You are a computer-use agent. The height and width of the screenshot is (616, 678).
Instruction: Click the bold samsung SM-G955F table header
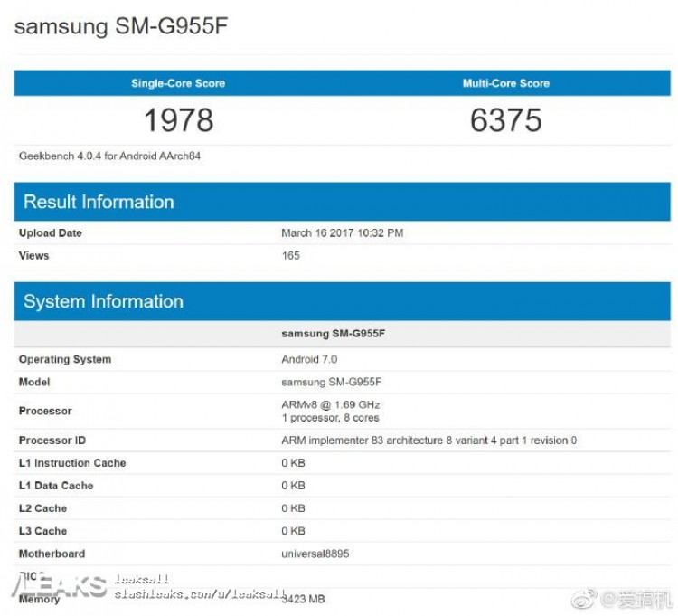[x=333, y=334]
